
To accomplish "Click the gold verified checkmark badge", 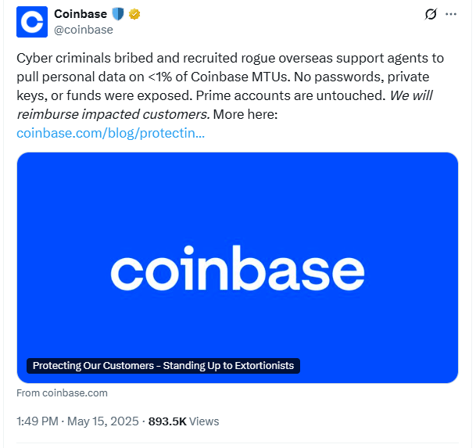I will pos(134,14).
